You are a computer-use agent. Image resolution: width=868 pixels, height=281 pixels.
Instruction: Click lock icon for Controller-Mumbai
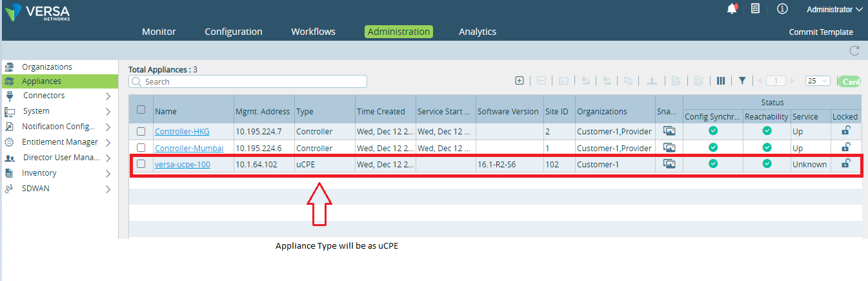click(845, 147)
